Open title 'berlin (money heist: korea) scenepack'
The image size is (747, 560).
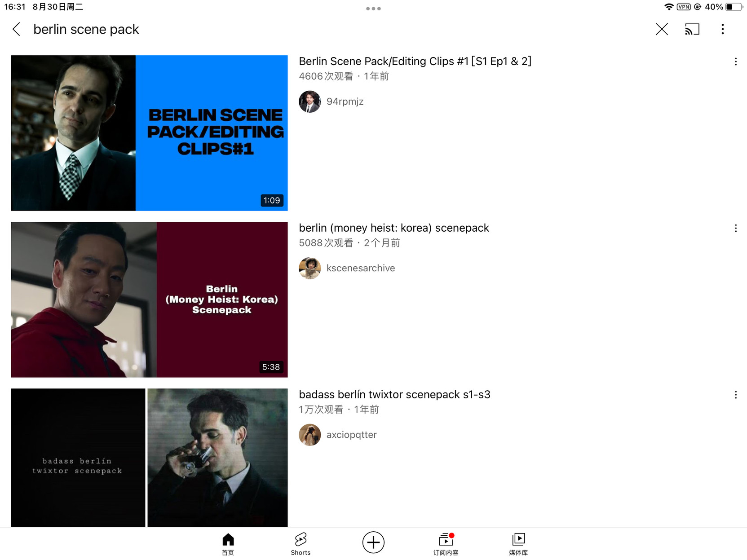394,228
